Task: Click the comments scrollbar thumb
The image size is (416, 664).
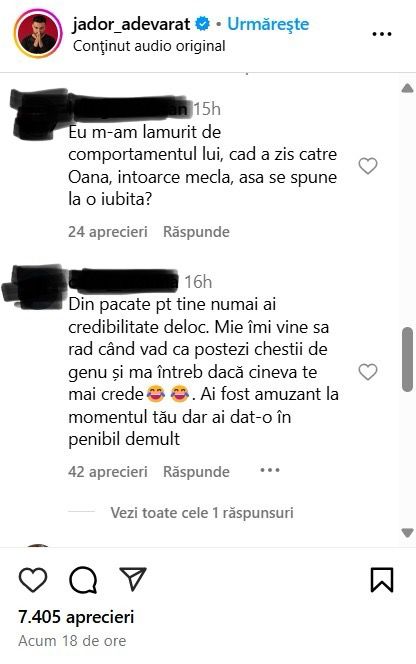Action: tap(407, 360)
